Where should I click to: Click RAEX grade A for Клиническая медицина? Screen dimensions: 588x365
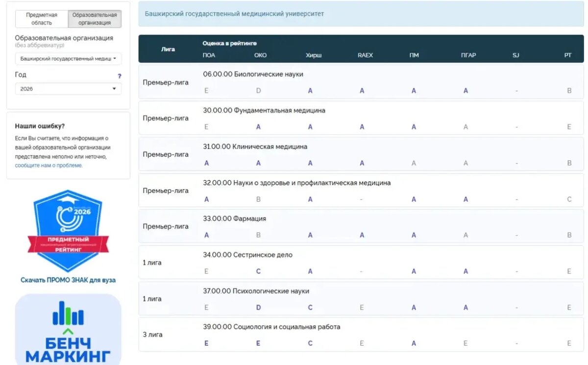tap(362, 163)
